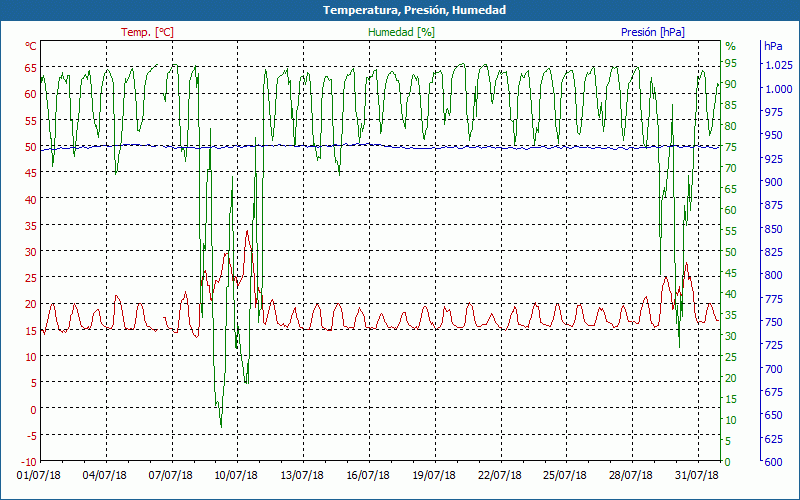The width and height of the screenshot is (800, 500).
Task: Click the 07/07/18 date axis label
Action: coord(170,475)
